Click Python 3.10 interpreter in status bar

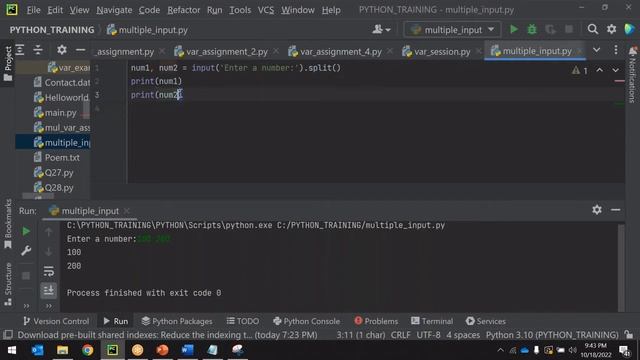click(552, 335)
